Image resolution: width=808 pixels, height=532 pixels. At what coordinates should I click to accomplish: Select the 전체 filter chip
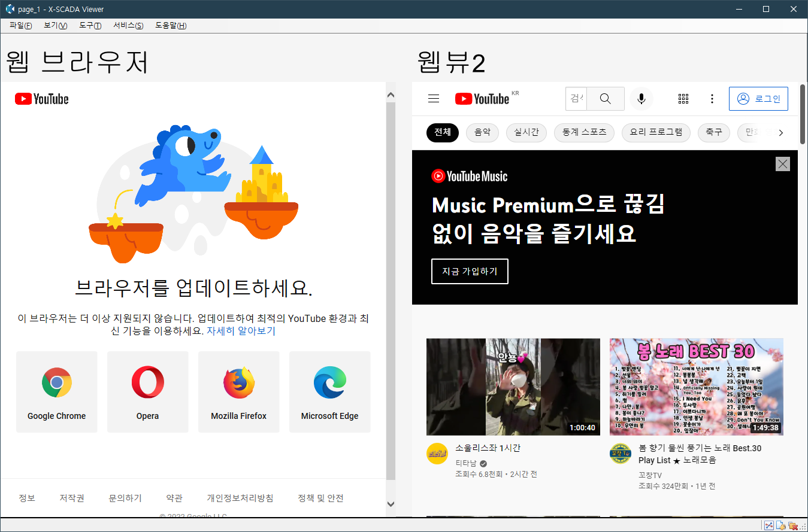pyautogui.click(x=443, y=132)
